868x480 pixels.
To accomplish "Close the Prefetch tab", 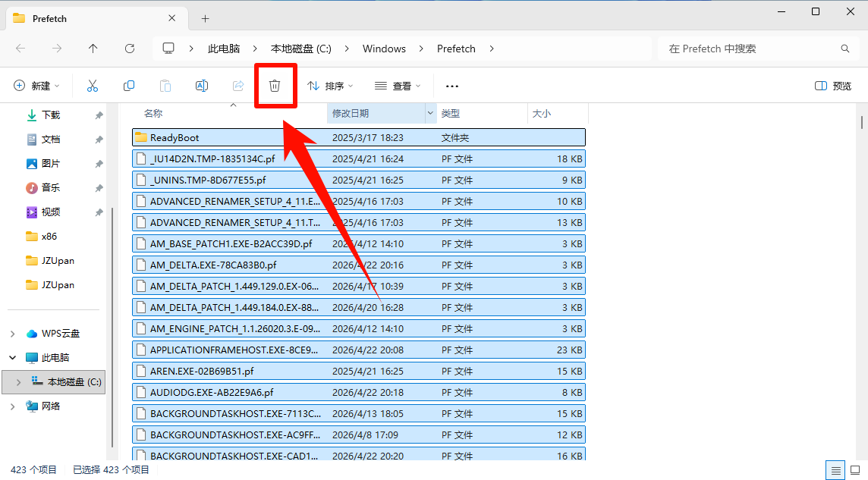I will click(172, 18).
